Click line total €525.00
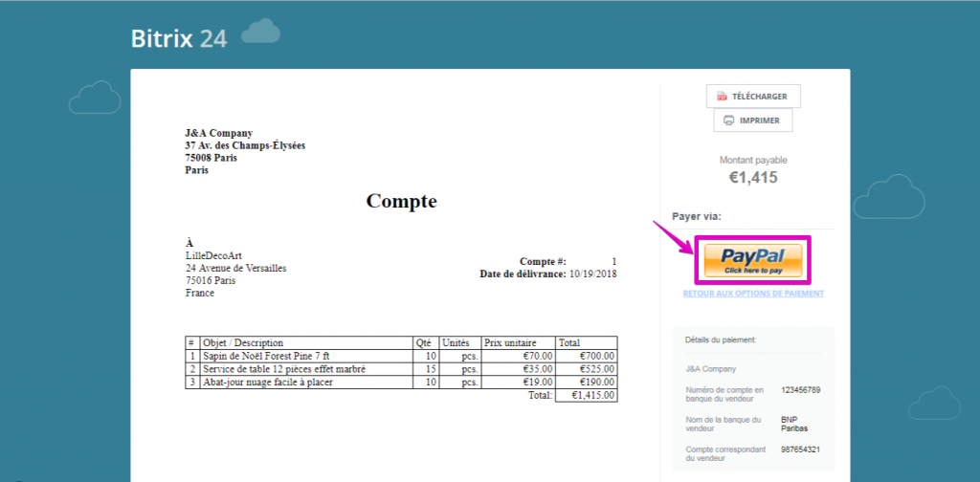The width and height of the screenshot is (980, 482). click(597, 369)
